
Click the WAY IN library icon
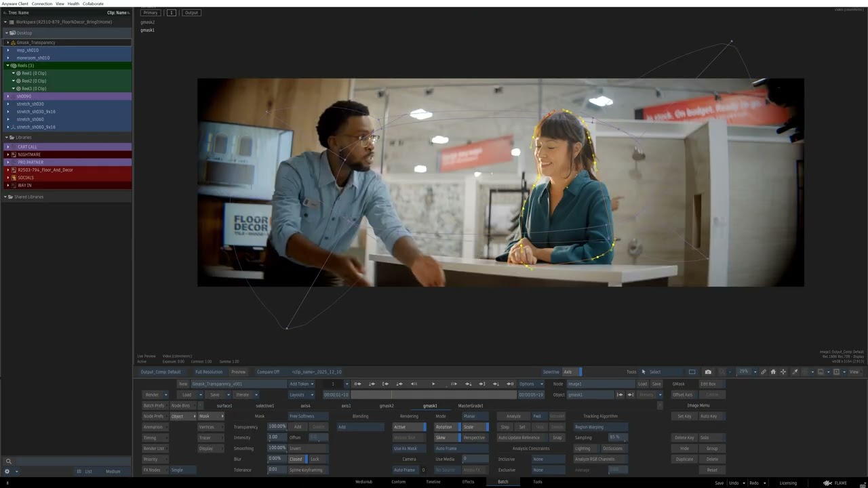14,185
